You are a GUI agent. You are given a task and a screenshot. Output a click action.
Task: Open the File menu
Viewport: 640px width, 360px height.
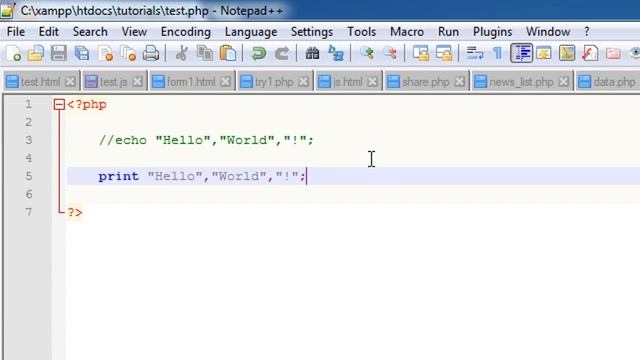click(16, 32)
